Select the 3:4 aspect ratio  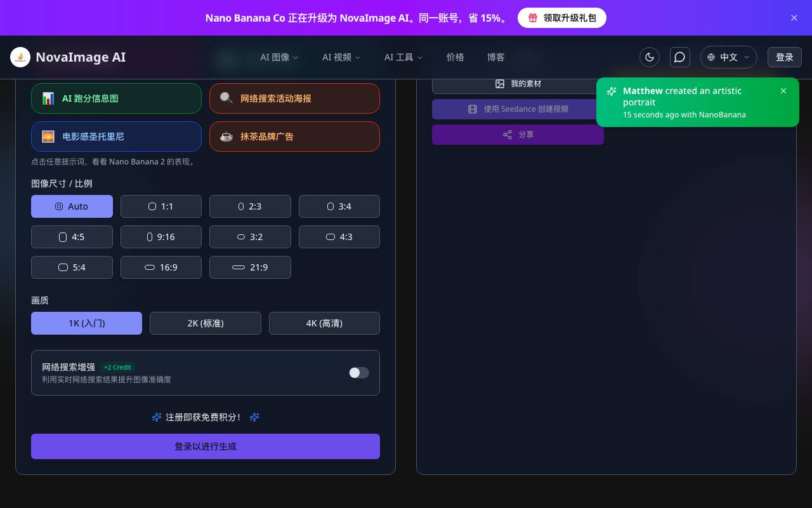click(339, 206)
